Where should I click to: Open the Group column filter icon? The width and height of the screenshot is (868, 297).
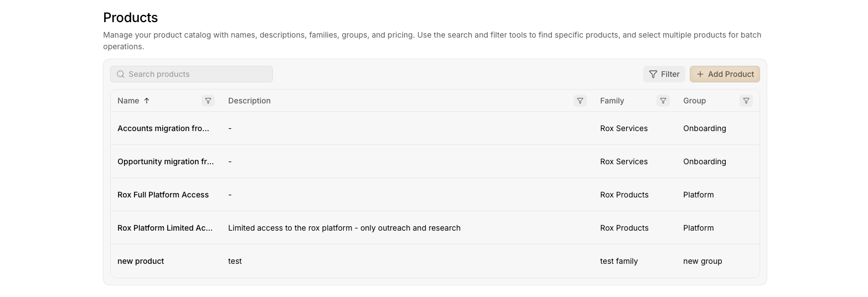pos(746,101)
